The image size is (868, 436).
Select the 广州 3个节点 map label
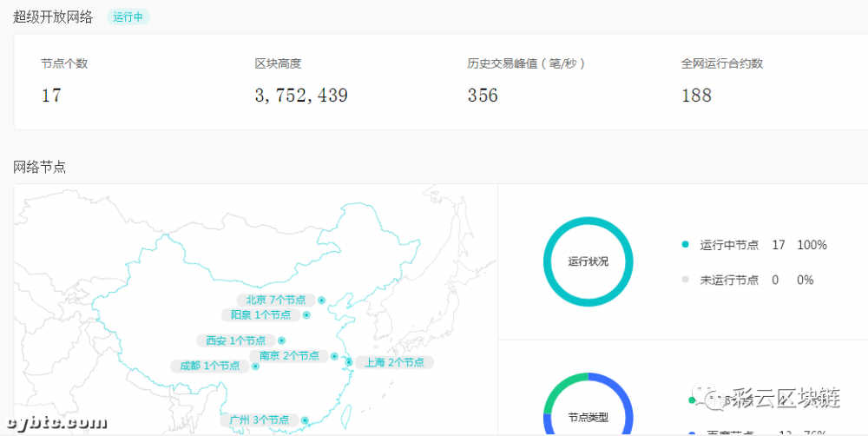coord(259,420)
